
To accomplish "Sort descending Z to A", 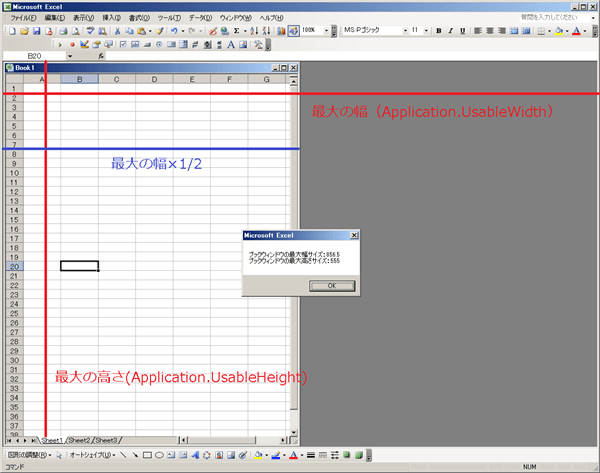I will 266,31.
